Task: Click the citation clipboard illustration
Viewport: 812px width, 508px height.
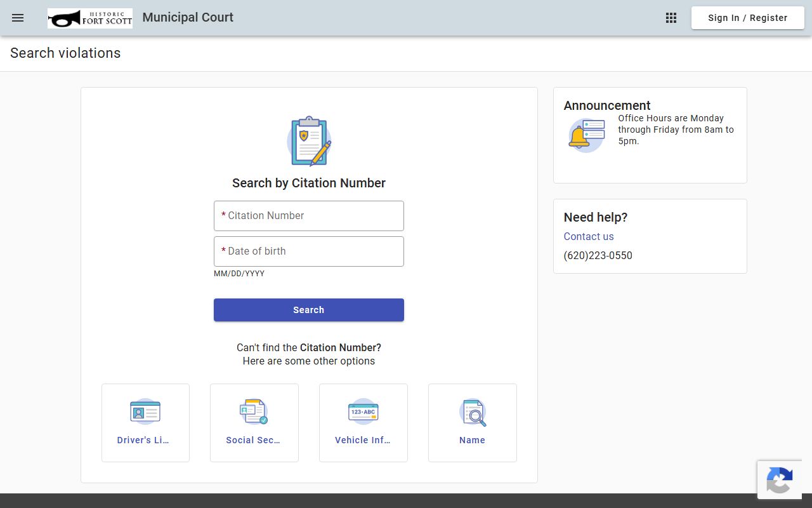Action: 309,141
